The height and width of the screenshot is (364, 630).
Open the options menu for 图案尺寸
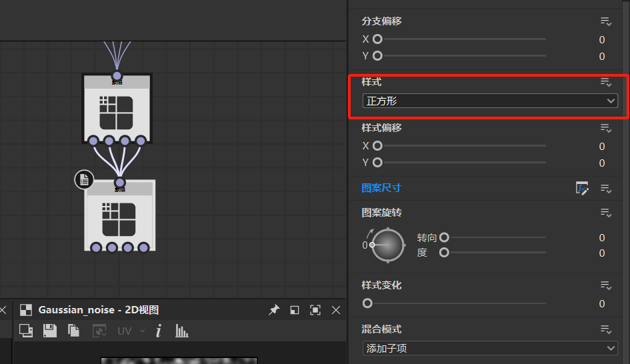[x=606, y=189]
